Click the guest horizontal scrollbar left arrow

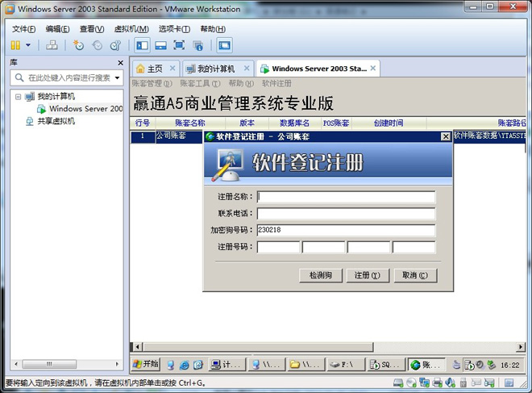[137, 347]
